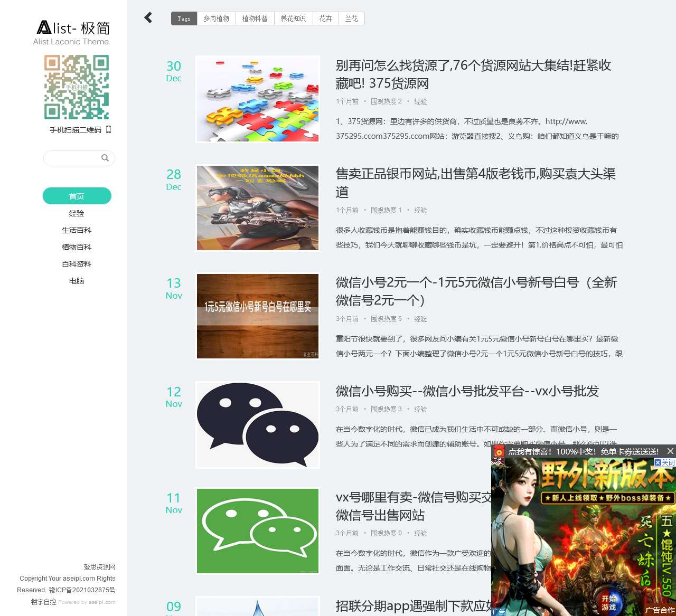This screenshot has height=616, width=676.
Task: Click the Tags label button
Action: (x=184, y=18)
